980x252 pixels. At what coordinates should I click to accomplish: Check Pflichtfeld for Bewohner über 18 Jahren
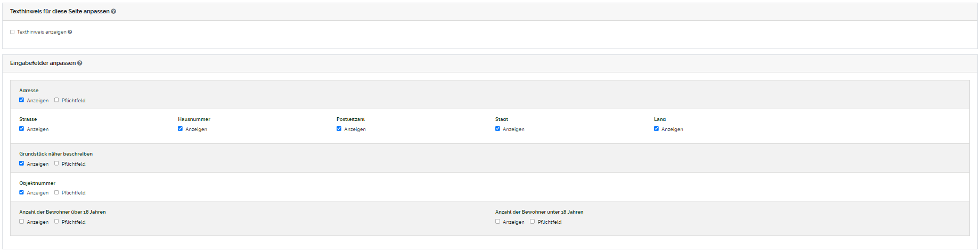pyautogui.click(x=56, y=222)
